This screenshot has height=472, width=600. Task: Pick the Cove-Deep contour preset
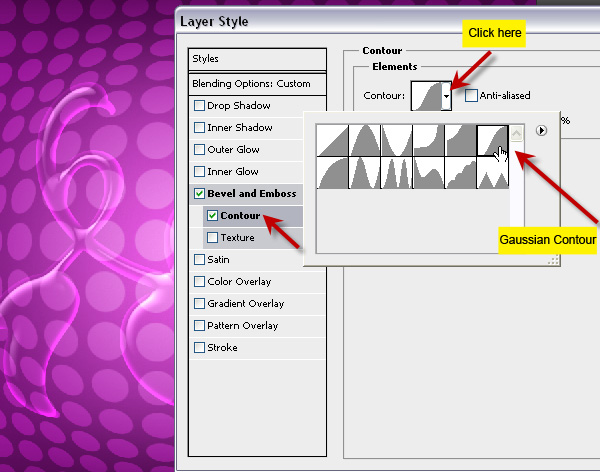[429, 140]
